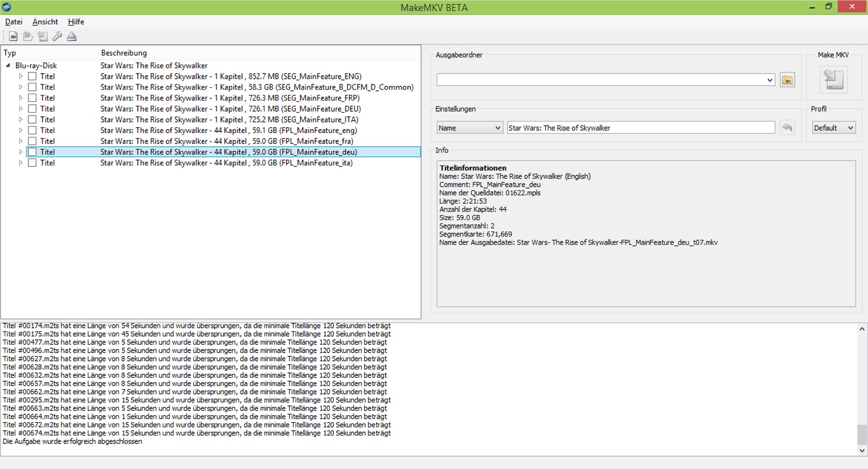The height and width of the screenshot is (469, 868).
Task: Open the Ausgabeordner path dropdown
Action: (769, 80)
